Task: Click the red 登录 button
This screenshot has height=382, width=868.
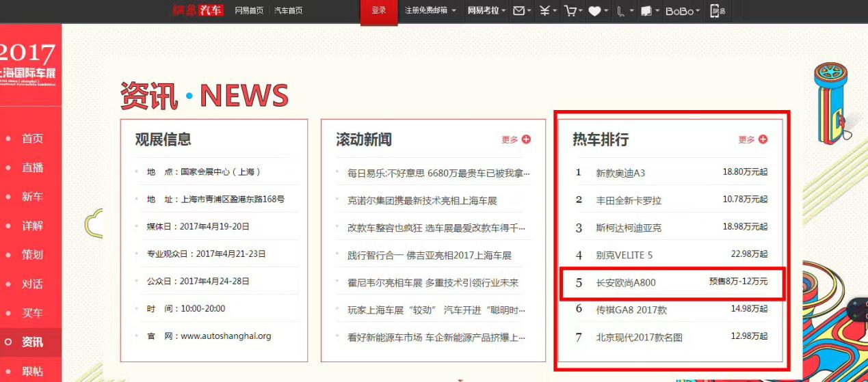Action: tap(379, 11)
